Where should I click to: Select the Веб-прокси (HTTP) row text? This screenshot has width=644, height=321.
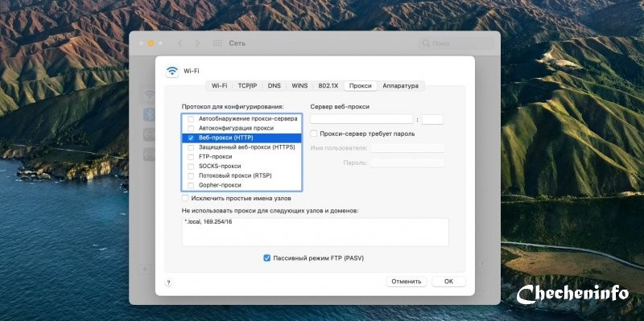coord(226,138)
